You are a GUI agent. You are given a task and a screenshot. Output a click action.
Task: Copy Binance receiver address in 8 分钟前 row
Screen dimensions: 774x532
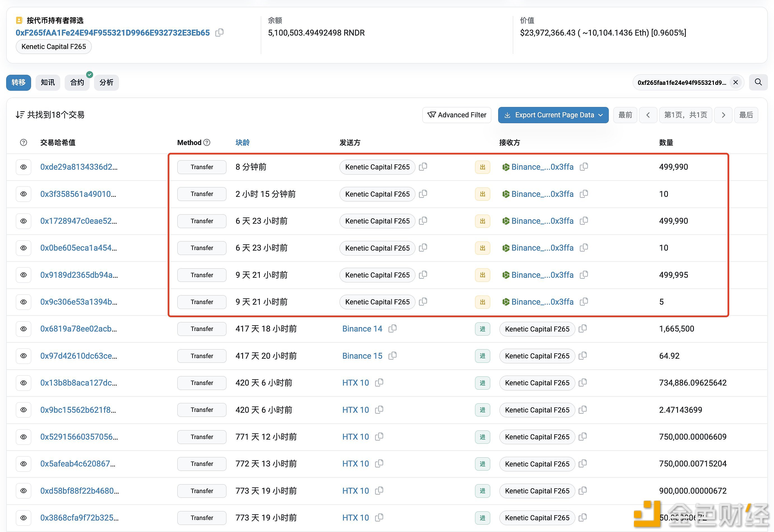(x=584, y=166)
